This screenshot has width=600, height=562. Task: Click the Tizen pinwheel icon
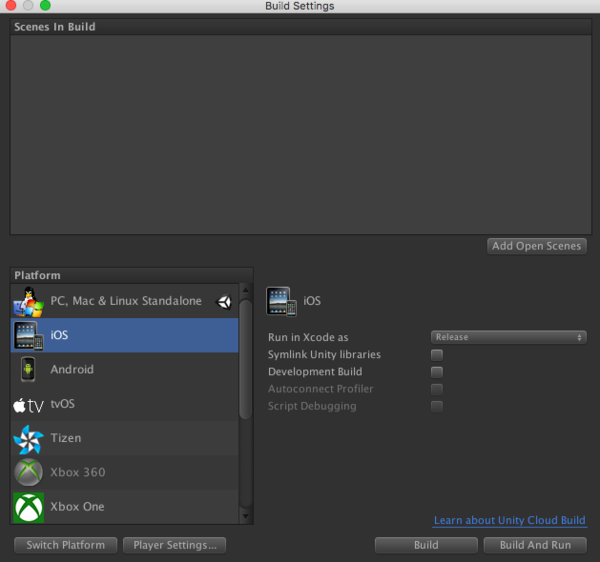click(28, 439)
